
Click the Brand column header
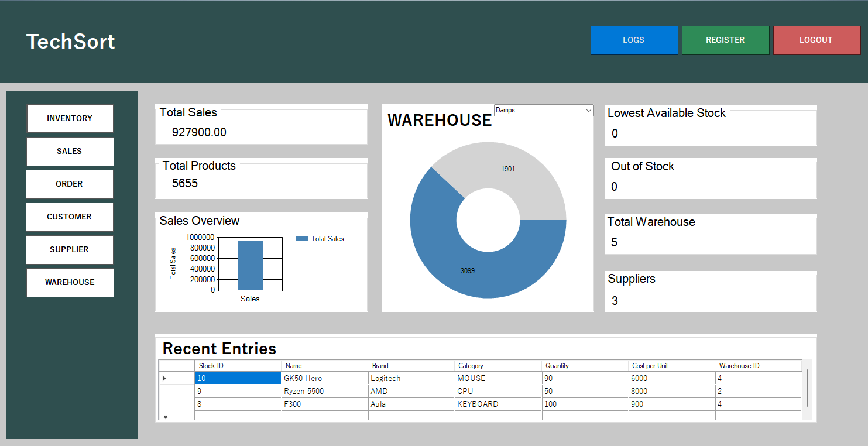click(411, 366)
